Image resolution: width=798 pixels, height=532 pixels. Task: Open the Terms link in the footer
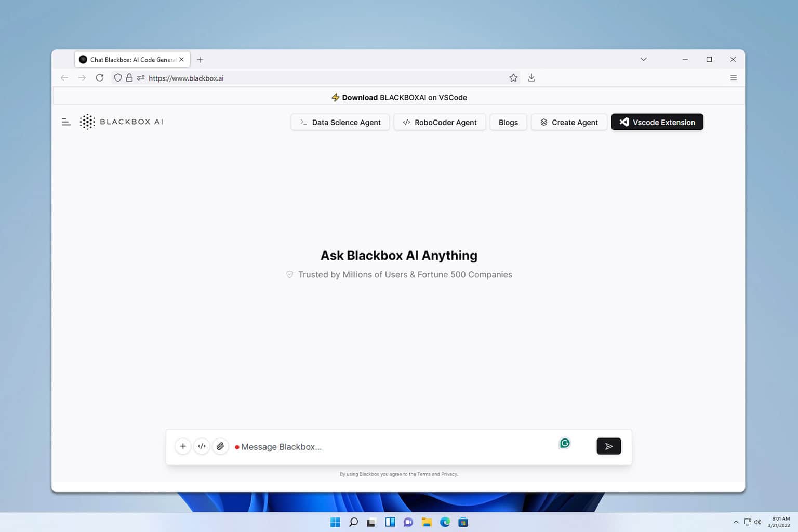[x=424, y=474]
